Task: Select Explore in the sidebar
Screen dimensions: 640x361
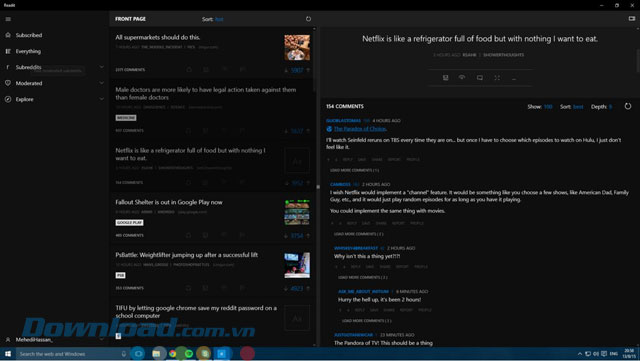Action: pyautogui.click(x=24, y=99)
